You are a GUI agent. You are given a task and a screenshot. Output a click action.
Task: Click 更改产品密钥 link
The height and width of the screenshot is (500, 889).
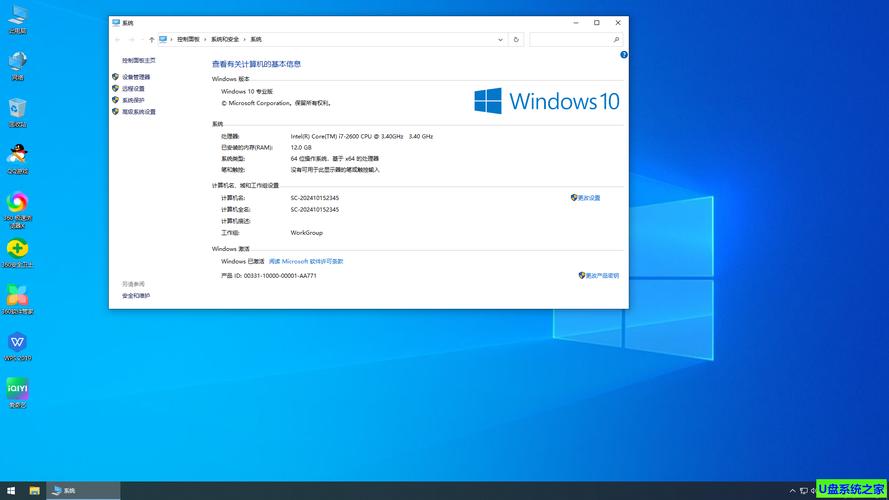[601, 275]
